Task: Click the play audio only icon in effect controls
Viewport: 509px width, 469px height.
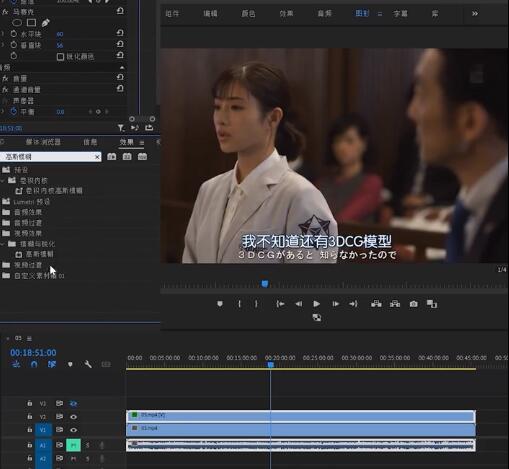Action: click(x=135, y=128)
